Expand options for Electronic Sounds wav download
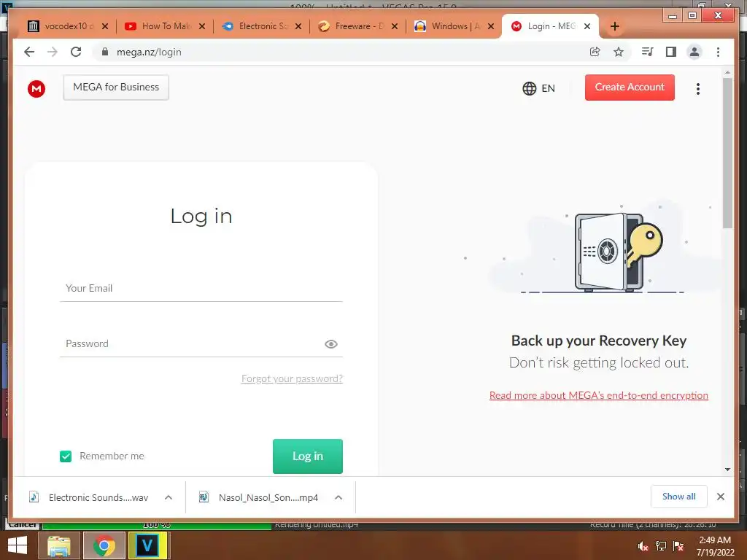The width and height of the screenshot is (747, 560). [x=169, y=497]
